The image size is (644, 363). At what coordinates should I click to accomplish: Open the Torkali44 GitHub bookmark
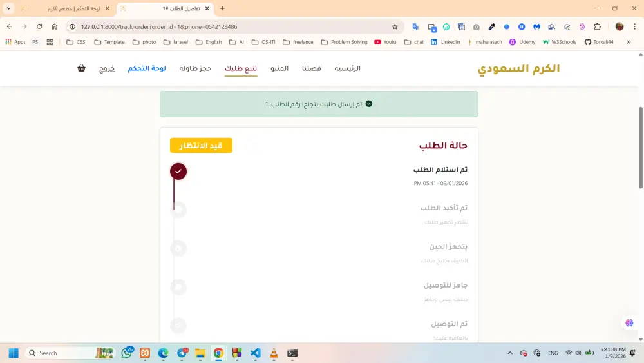(599, 42)
